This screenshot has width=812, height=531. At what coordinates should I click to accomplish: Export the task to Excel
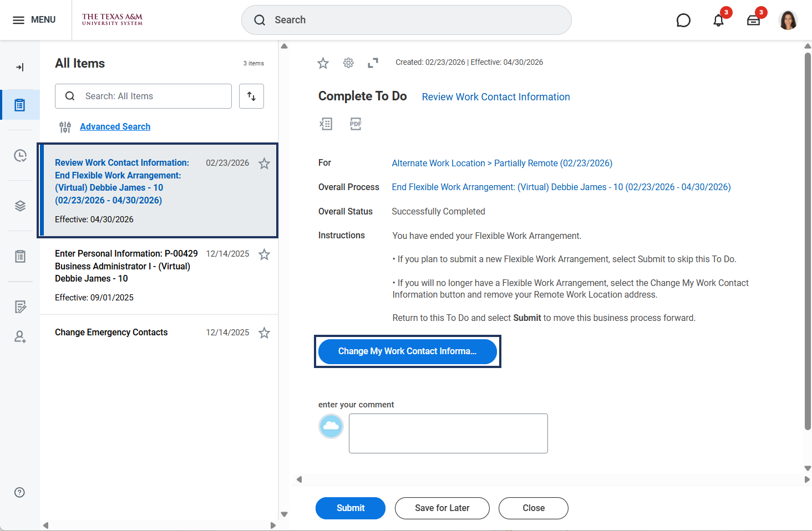[326, 124]
